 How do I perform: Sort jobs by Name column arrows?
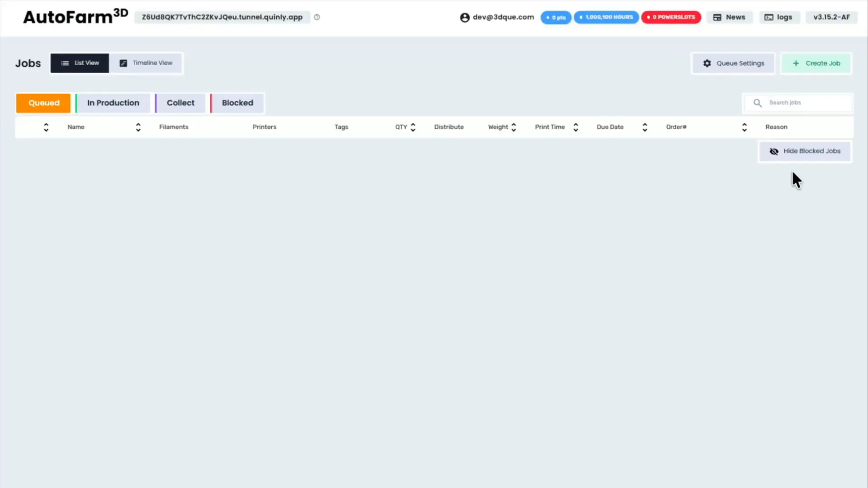(138, 127)
